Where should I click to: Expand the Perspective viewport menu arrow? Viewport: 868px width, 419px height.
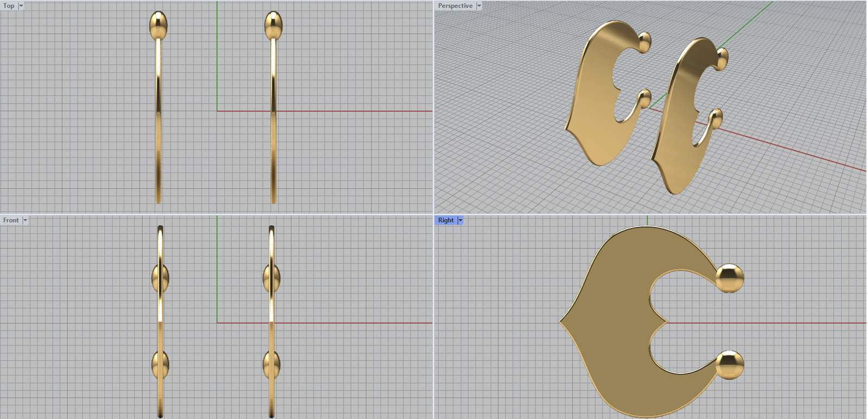tap(479, 5)
